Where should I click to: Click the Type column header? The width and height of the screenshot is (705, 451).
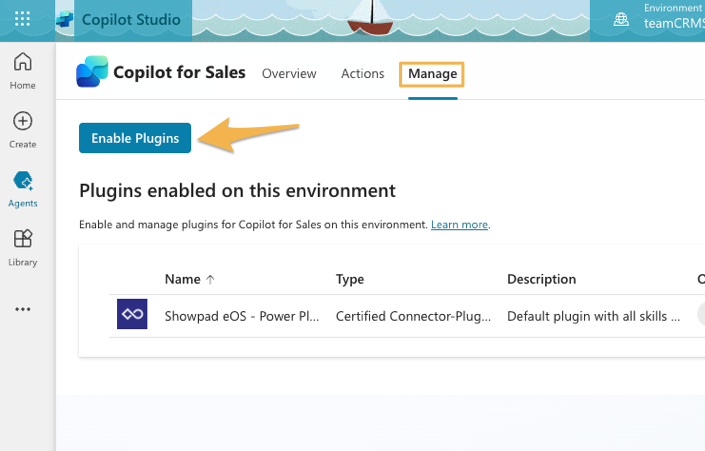click(350, 279)
